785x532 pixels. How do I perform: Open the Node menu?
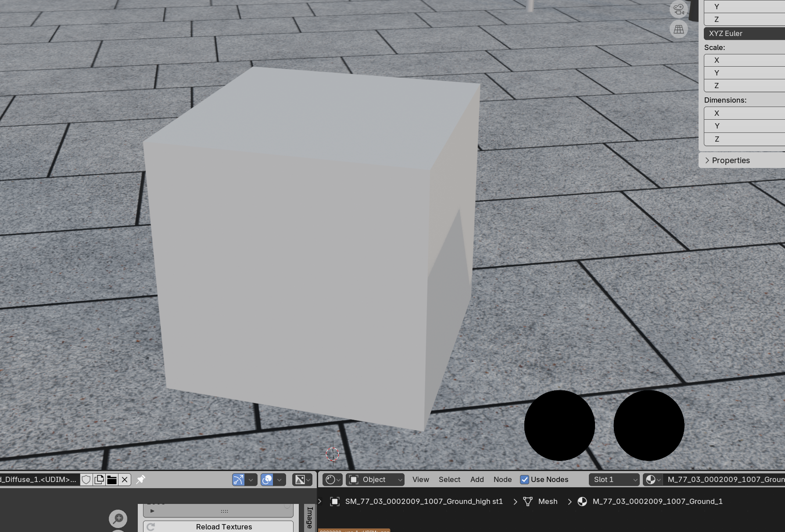(x=502, y=479)
